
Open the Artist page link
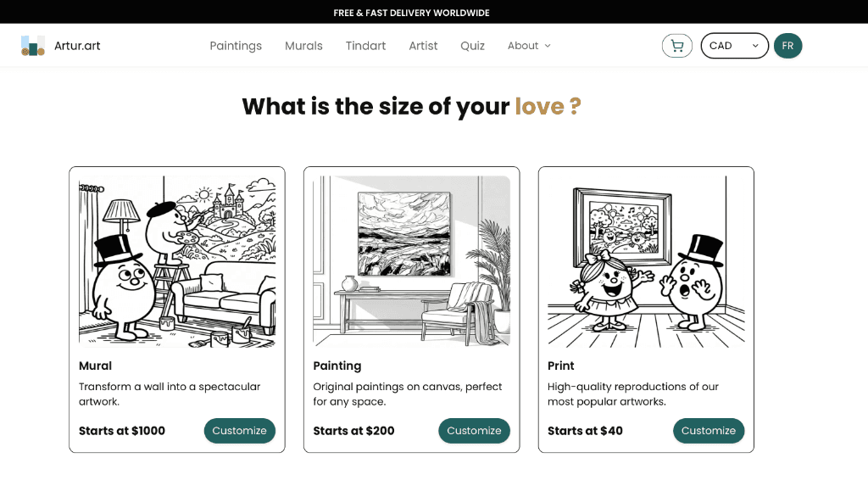[423, 46]
